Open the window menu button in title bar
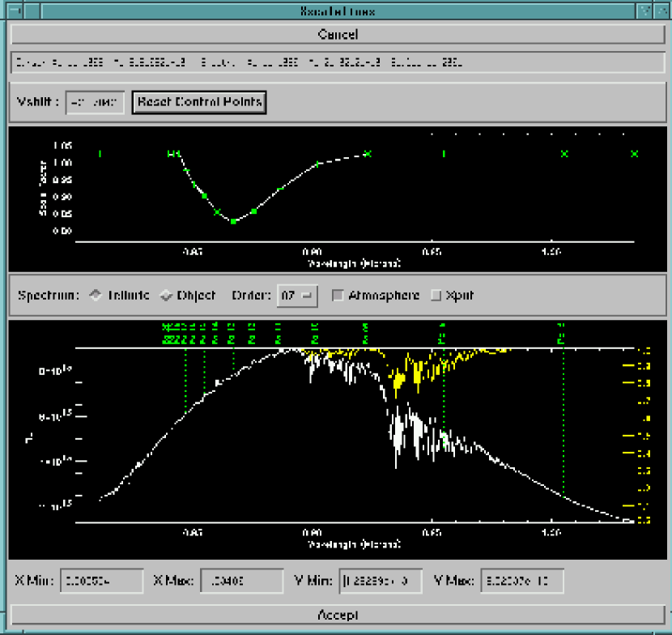Screen dimensions: 672x635 pos(15,11)
